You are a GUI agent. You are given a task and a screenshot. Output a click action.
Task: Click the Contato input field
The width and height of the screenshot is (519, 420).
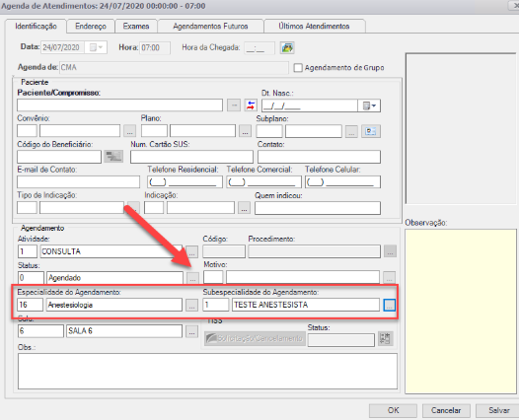319,157
